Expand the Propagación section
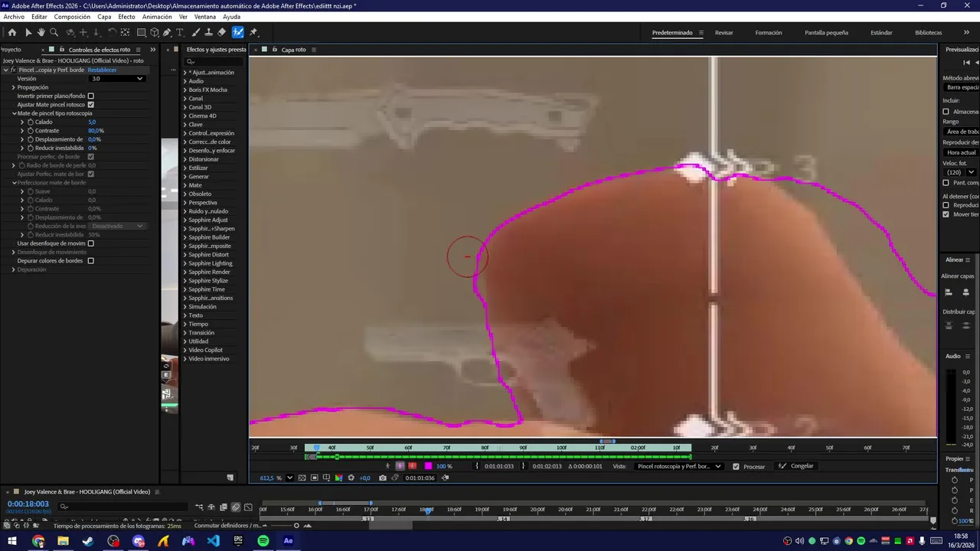 (13, 87)
